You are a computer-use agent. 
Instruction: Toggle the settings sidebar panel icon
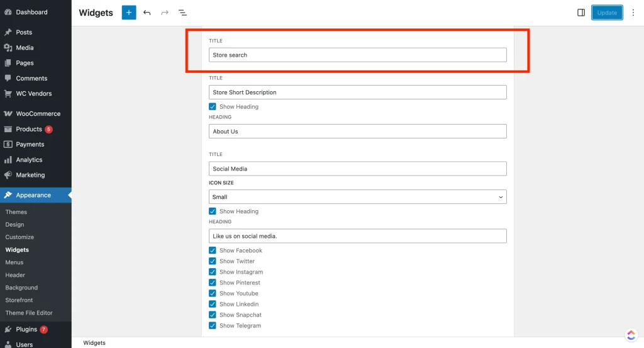[581, 13]
